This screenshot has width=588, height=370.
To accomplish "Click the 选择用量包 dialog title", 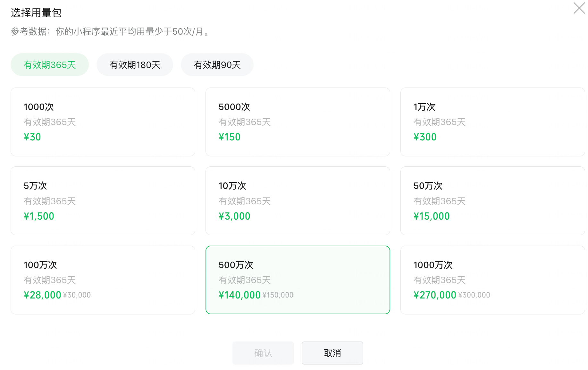I will coord(36,13).
